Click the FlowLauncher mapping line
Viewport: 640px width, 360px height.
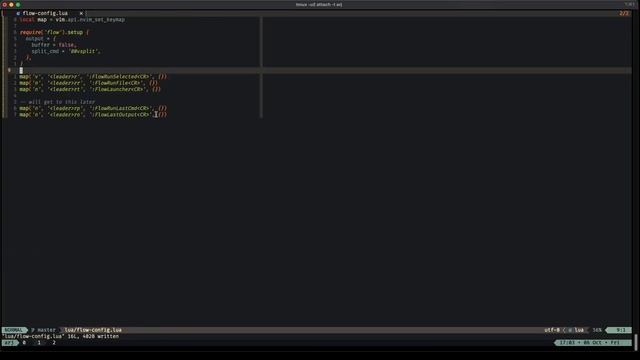(90, 89)
